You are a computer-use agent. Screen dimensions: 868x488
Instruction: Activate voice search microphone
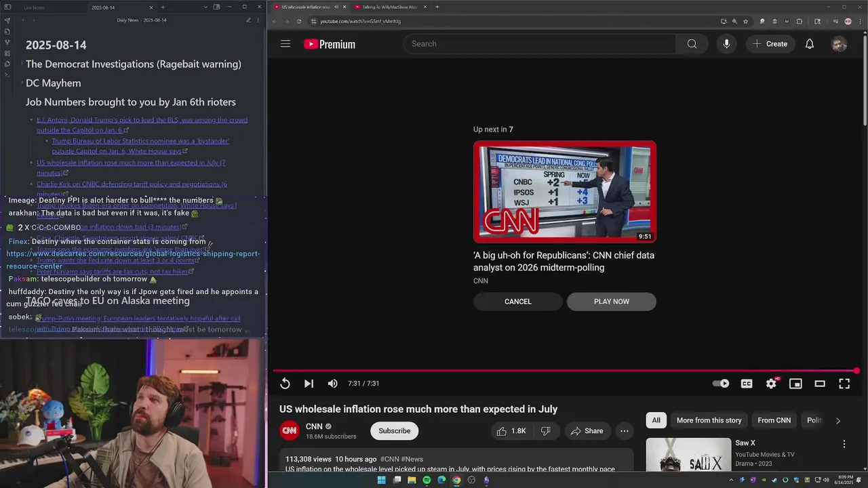(726, 44)
